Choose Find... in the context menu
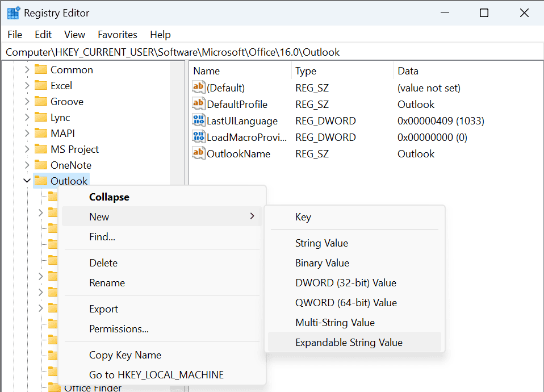Viewport: 544px width, 392px height. point(162,237)
